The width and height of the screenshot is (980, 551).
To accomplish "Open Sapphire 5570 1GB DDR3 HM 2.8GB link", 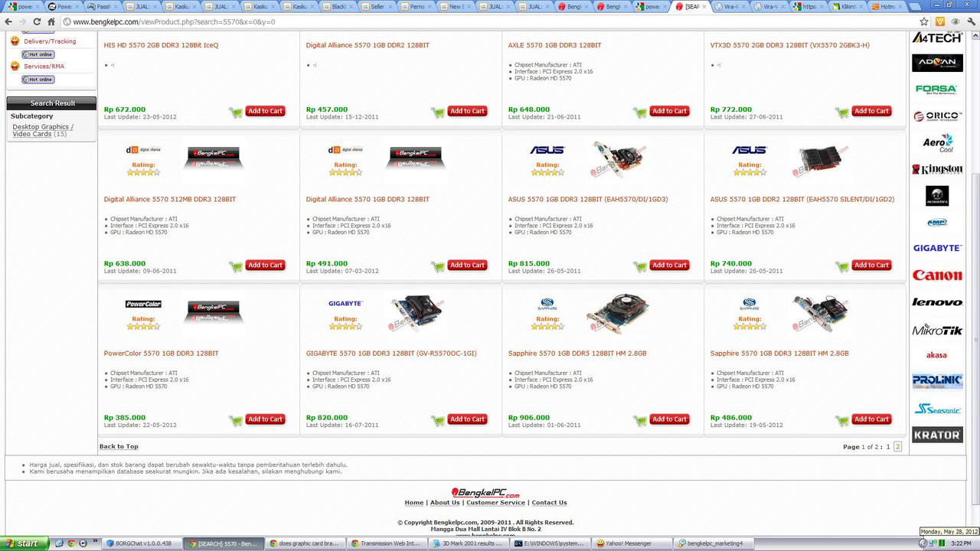I will pos(779,354).
